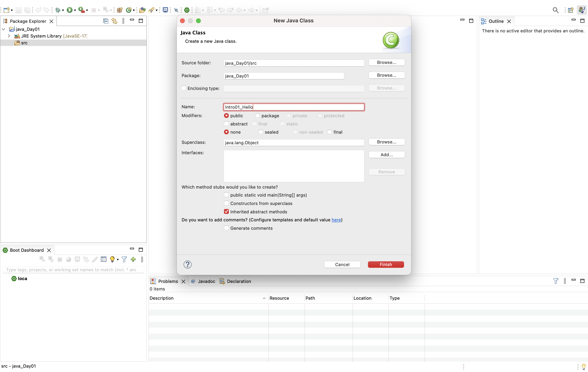Click the help question mark in the dialog
The width and height of the screenshot is (588, 372).
188,265
